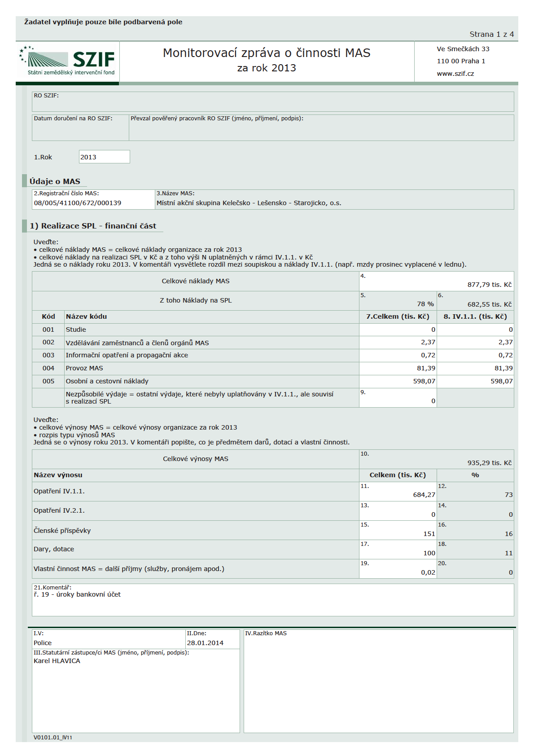Click the Razítko MAS stamp box

tap(379, 681)
